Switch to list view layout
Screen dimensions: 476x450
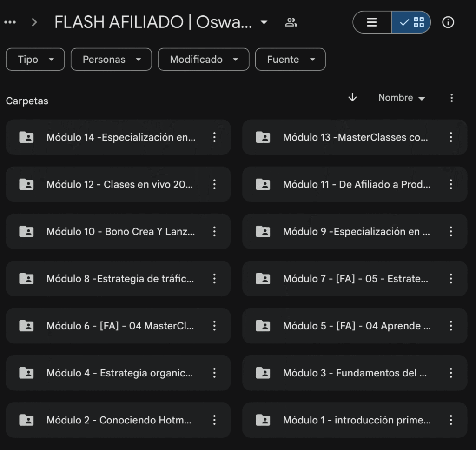pos(372,22)
